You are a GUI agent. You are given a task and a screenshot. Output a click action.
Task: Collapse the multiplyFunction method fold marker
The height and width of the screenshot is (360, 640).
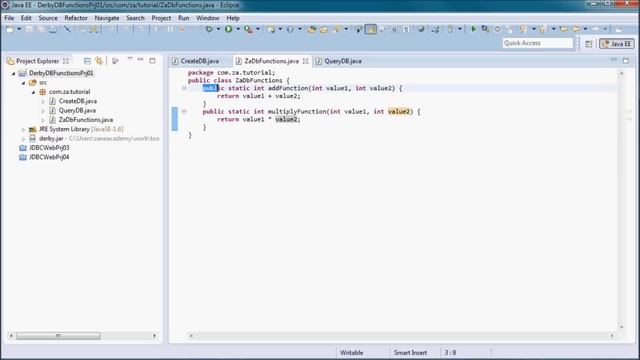[x=184, y=111]
